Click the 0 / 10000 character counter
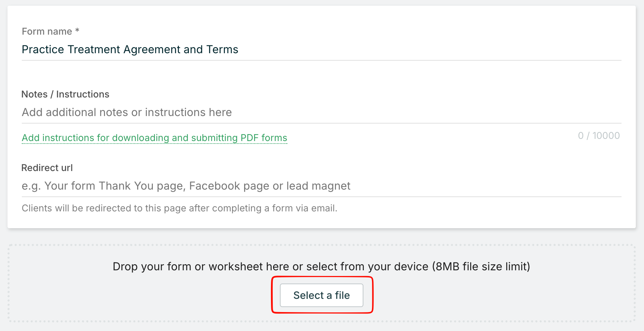 [x=599, y=136]
